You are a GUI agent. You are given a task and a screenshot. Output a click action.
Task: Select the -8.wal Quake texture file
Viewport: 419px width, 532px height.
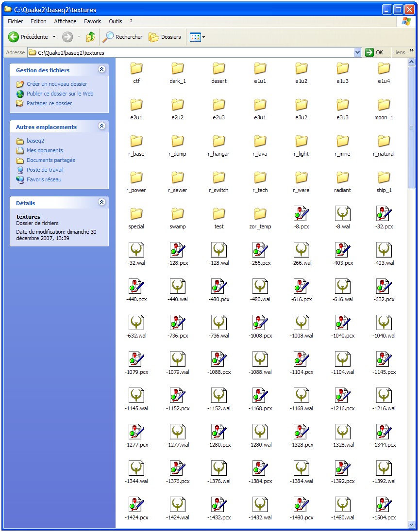343,214
